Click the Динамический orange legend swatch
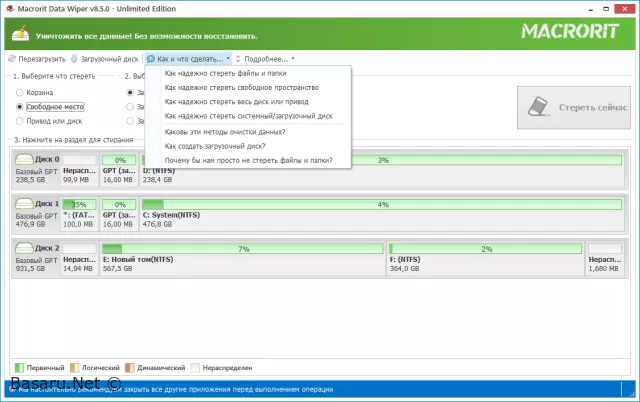 click(x=130, y=368)
